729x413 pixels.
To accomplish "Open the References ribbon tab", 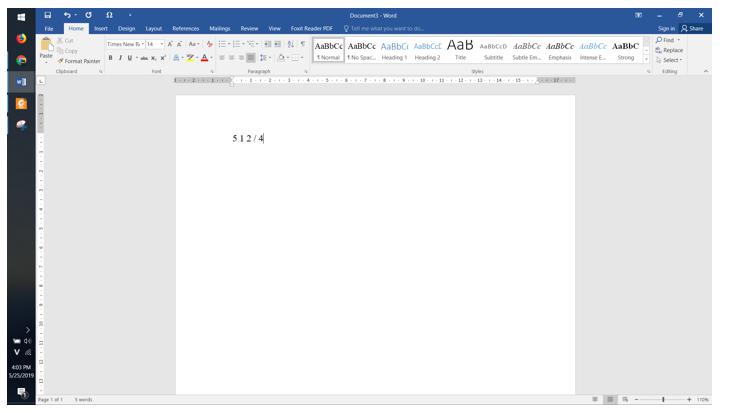I will [185, 29].
